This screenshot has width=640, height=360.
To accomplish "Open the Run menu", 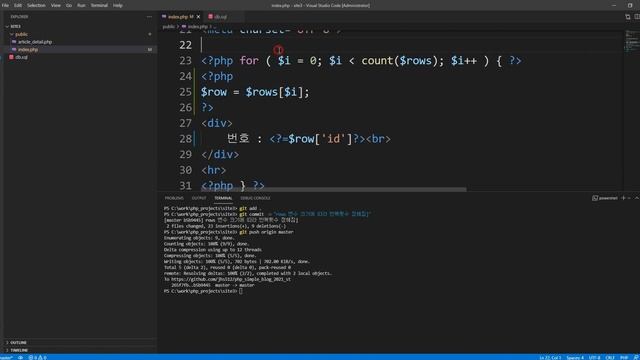I will tap(81, 5).
